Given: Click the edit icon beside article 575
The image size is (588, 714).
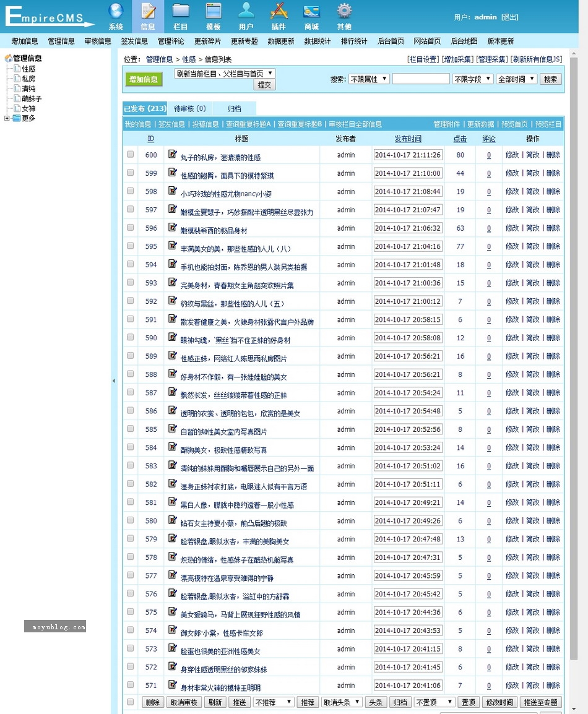Looking at the screenshot, I should click(172, 611).
